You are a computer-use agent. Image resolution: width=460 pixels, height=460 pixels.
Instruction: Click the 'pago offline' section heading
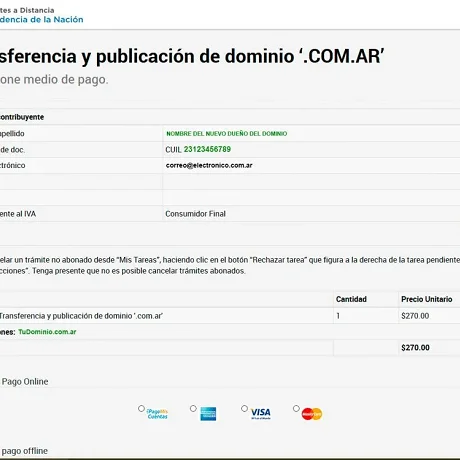click(x=25, y=451)
